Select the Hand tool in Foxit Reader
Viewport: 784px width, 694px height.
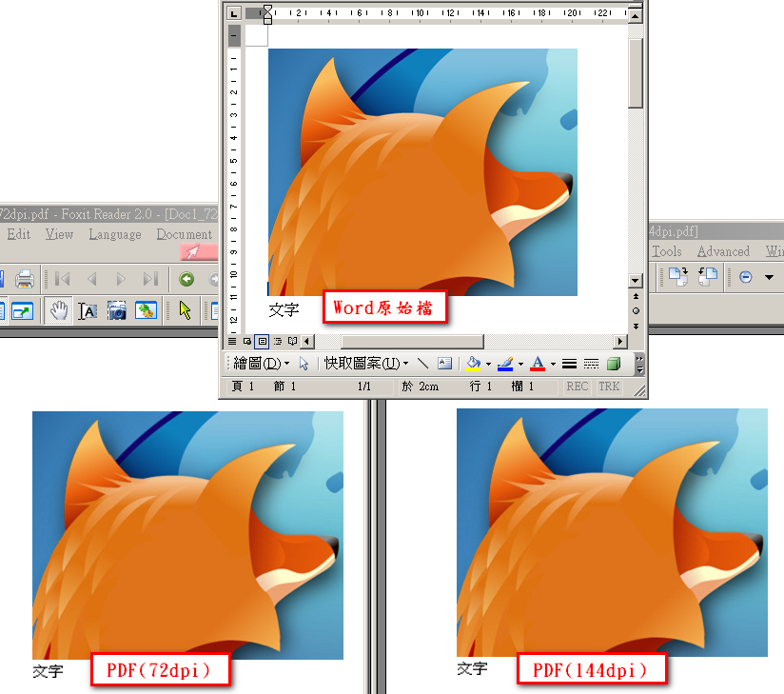(59, 310)
